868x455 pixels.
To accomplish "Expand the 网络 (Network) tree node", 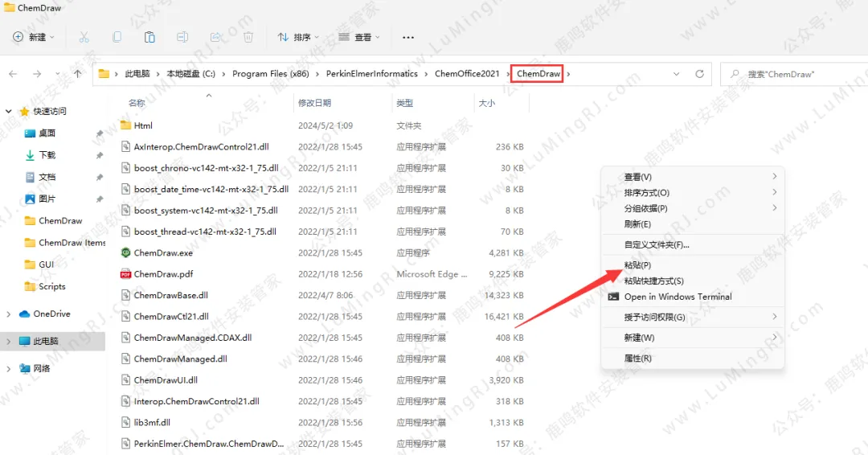I will point(9,368).
